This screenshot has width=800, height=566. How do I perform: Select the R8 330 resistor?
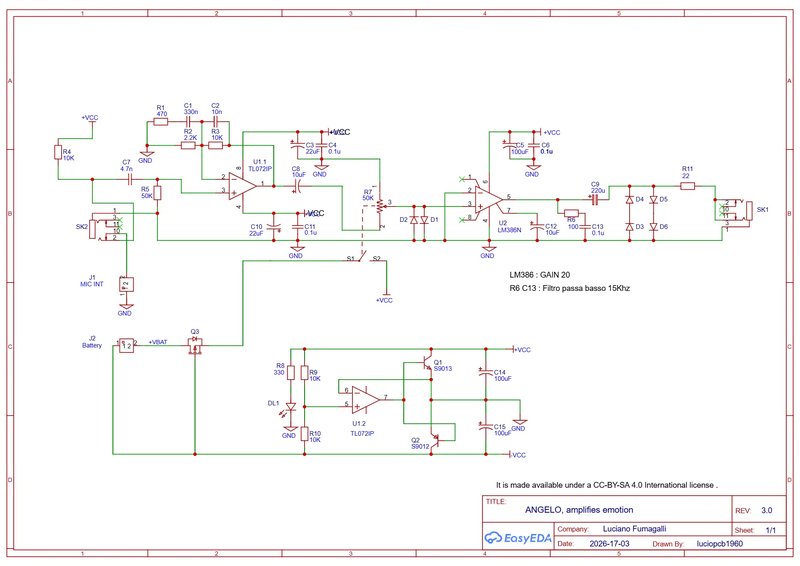(x=291, y=373)
